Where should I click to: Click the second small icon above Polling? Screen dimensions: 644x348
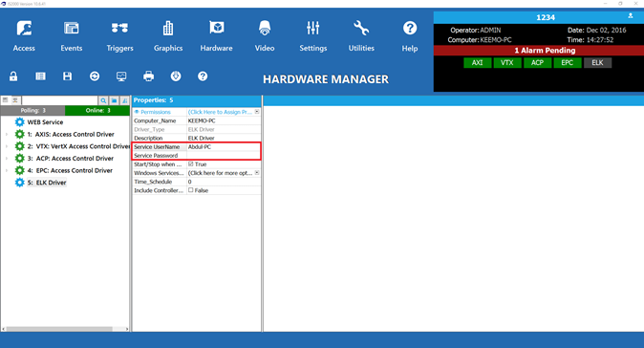pos(15,99)
